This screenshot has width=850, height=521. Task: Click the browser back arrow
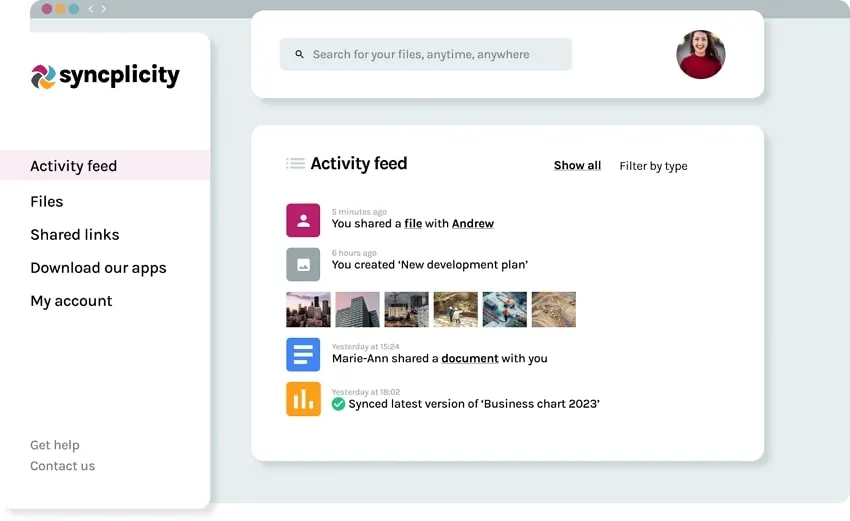tap(90, 9)
